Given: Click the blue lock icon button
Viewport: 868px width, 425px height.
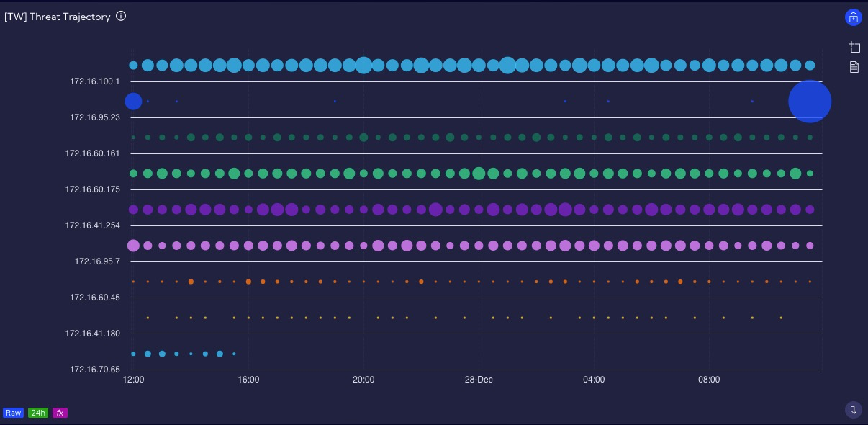Looking at the screenshot, I should point(853,18).
